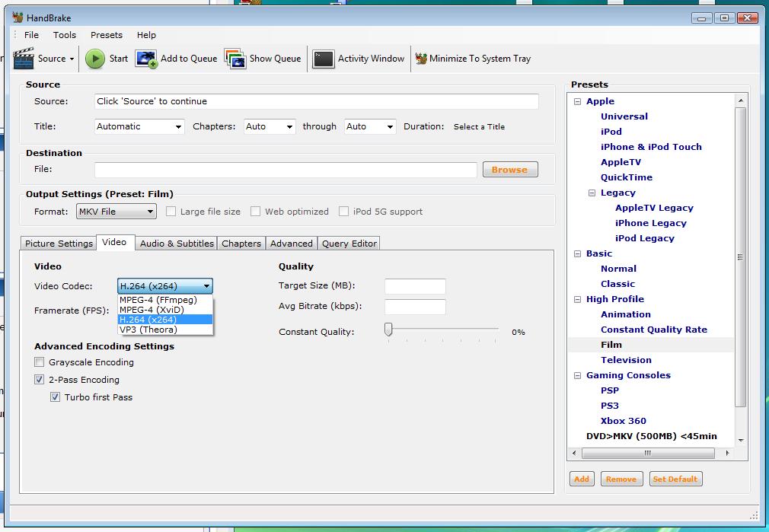Enable Large file size checkbox

click(171, 212)
